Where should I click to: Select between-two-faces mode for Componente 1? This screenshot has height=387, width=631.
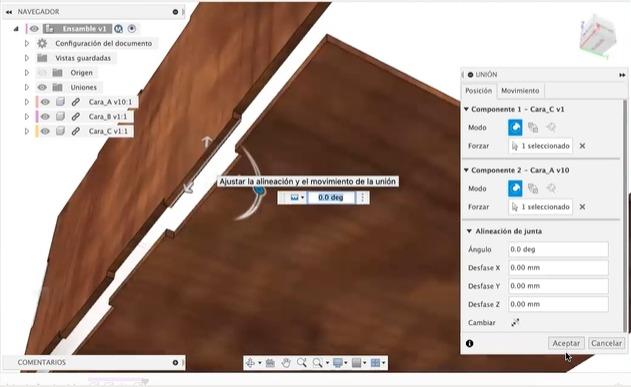[533, 128]
